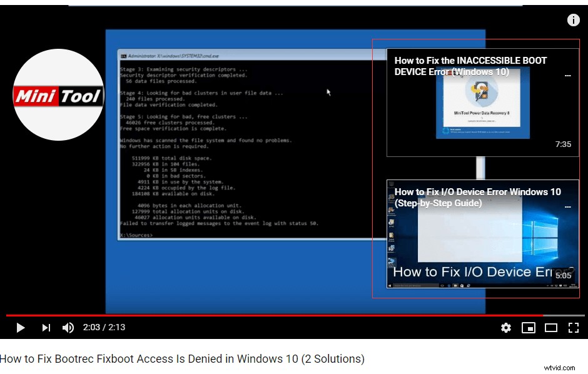Image resolution: width=588 pixels, height=374 pixels.
Task: Open the INACCESSIBLE BOOT DEVICE Error video title
Action: pyautogui.click(x=470, y=66)
